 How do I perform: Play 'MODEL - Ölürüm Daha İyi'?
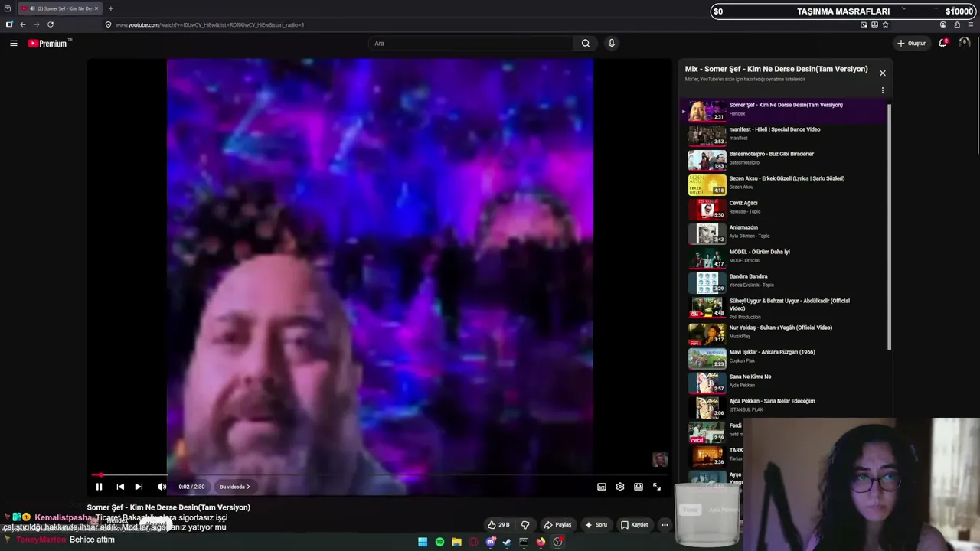pyautogui.click(x=784, y=258)
